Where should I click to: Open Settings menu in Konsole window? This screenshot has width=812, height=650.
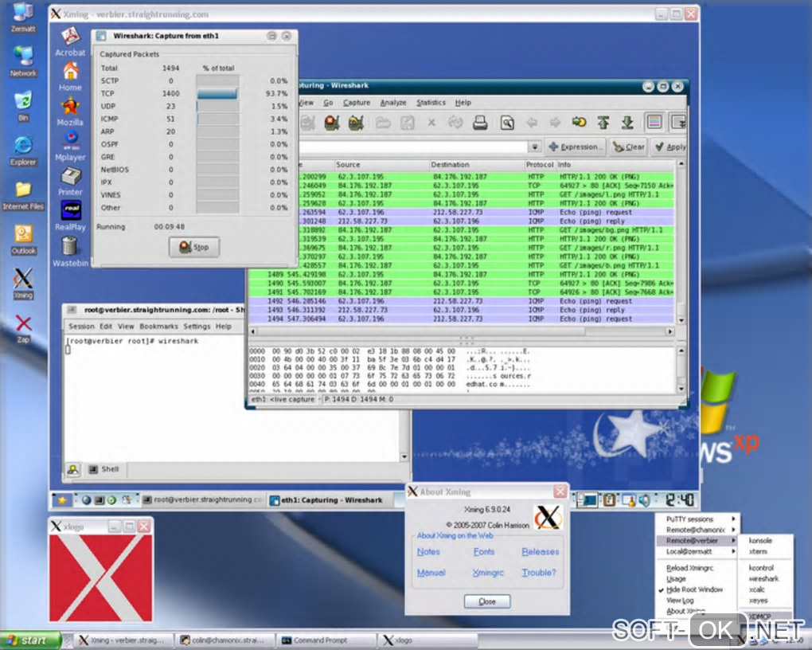click(x=197, y=327)
